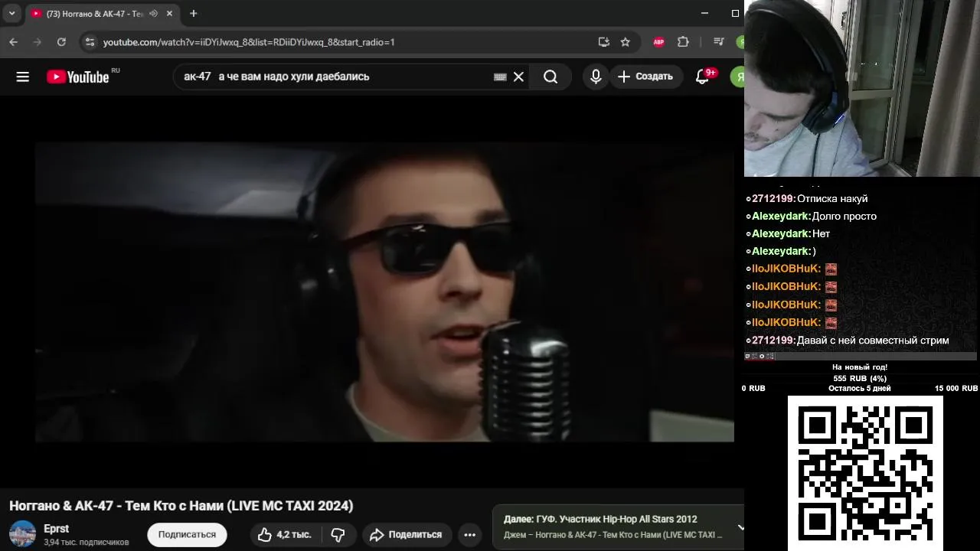This screenshot has height=551, width=980.
Task: Bookmark this page with the star
Action: coord(626,42)
